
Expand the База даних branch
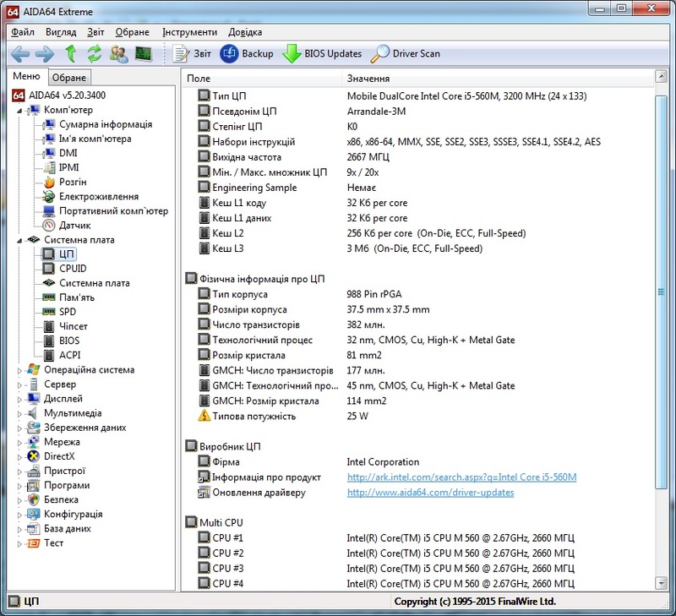pyautogui.click(x=19, y=529)
